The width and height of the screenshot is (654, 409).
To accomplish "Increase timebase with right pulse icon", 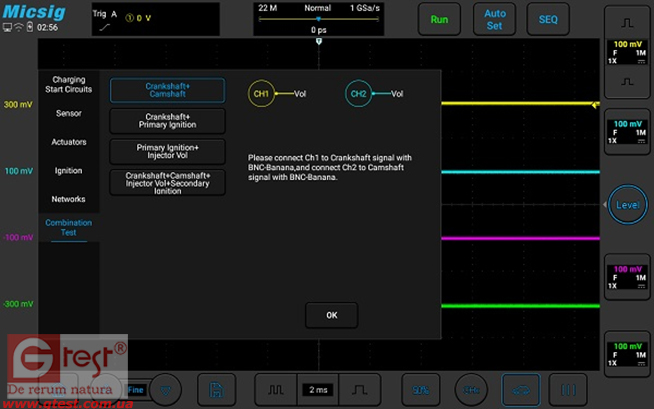I will [x=358, y=388].
